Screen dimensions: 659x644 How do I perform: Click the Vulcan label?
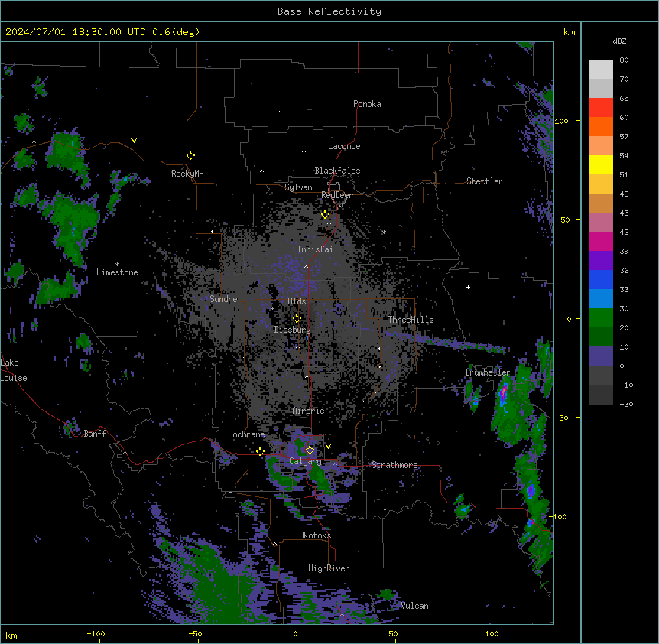tap(414, 606)
